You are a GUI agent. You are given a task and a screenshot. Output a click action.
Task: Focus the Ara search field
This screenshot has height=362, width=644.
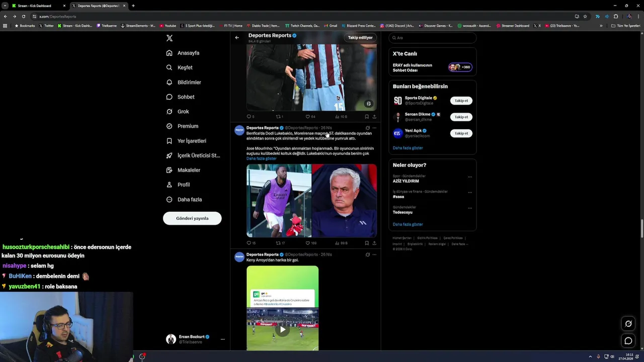(x=432, y=38)
